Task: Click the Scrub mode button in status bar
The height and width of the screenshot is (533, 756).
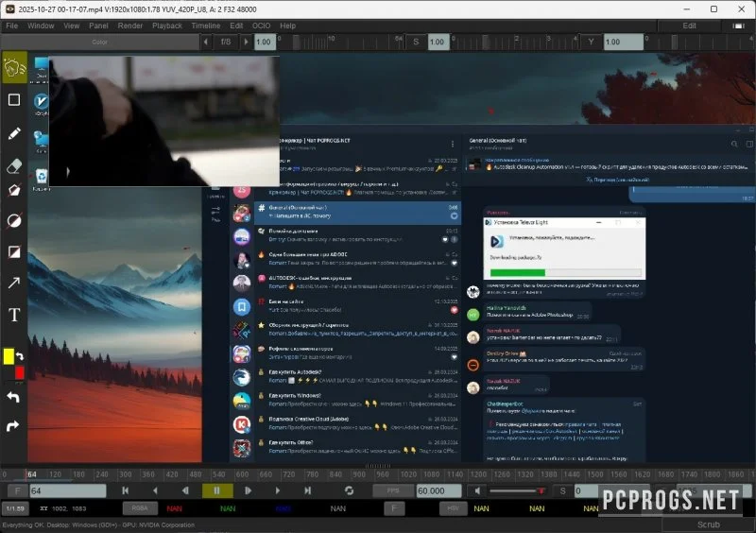Action: (708, 524)
